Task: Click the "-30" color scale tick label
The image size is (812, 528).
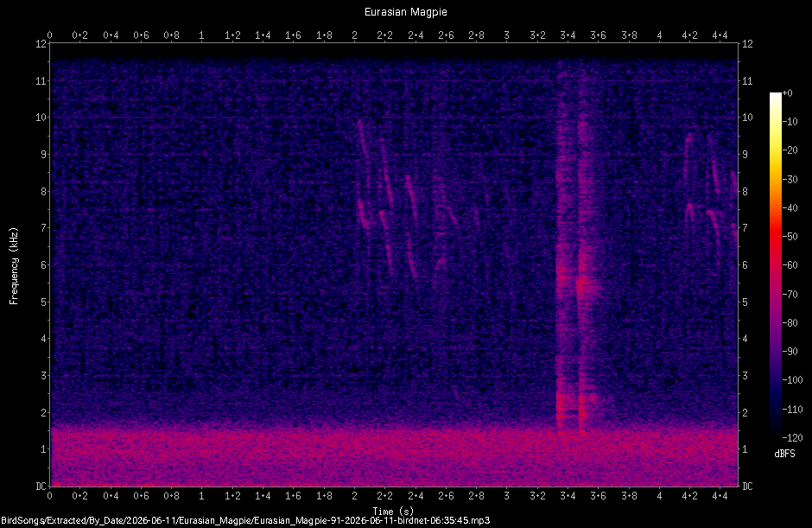Action: pos(790,179)
